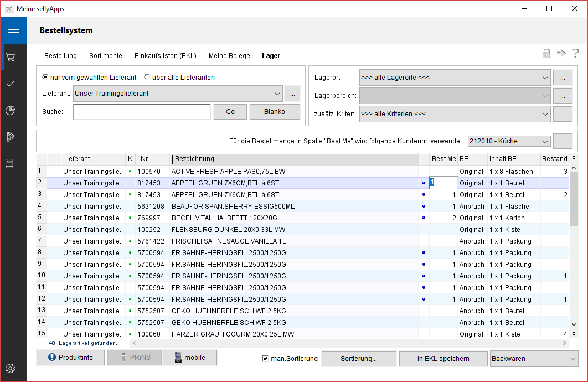Click the question mark help icon
Viewport: 588px width, 382px height.
click(576, 53)
